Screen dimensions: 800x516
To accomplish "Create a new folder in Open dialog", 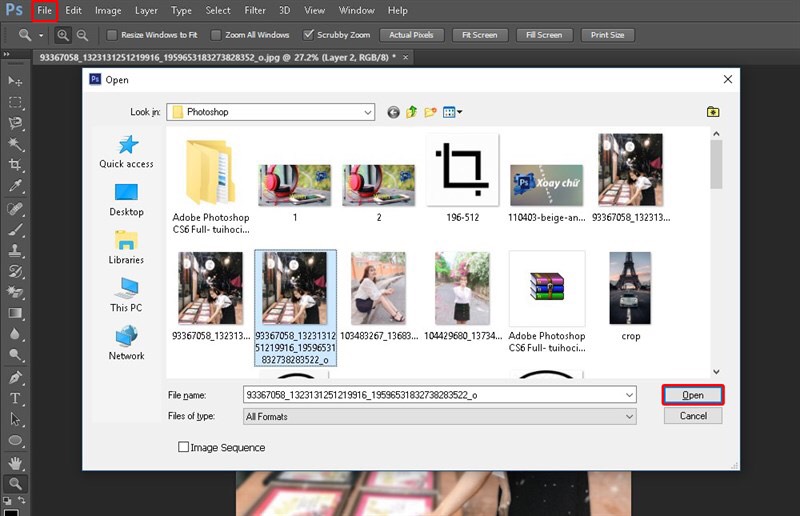I will [431, 112].
